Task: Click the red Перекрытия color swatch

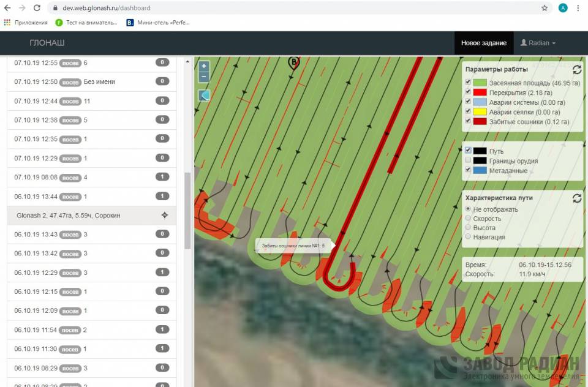Action: (480, 92)
